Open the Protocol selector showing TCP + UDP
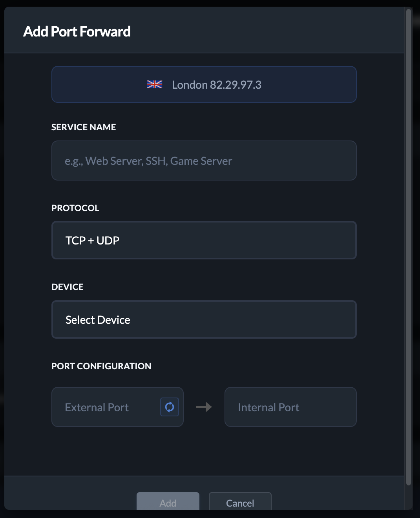This screenshot has height=518, width=420. click(204, 240)
